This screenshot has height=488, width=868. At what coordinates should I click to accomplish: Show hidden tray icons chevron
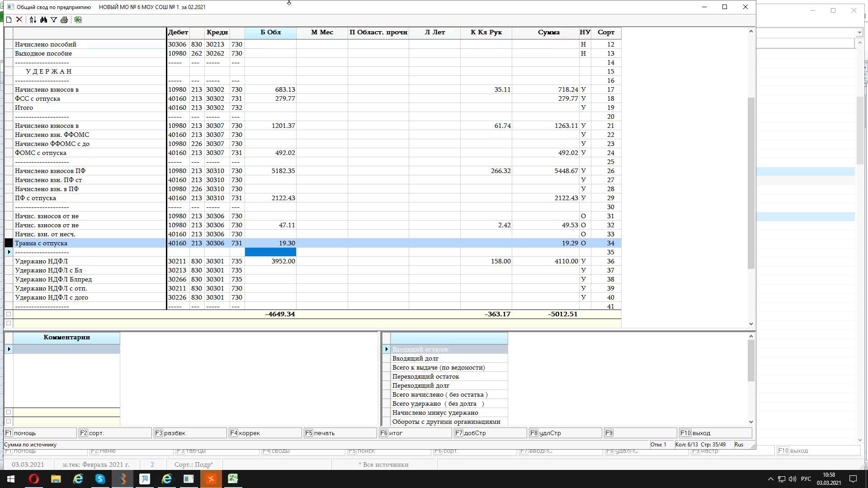[x=770, y=479]
